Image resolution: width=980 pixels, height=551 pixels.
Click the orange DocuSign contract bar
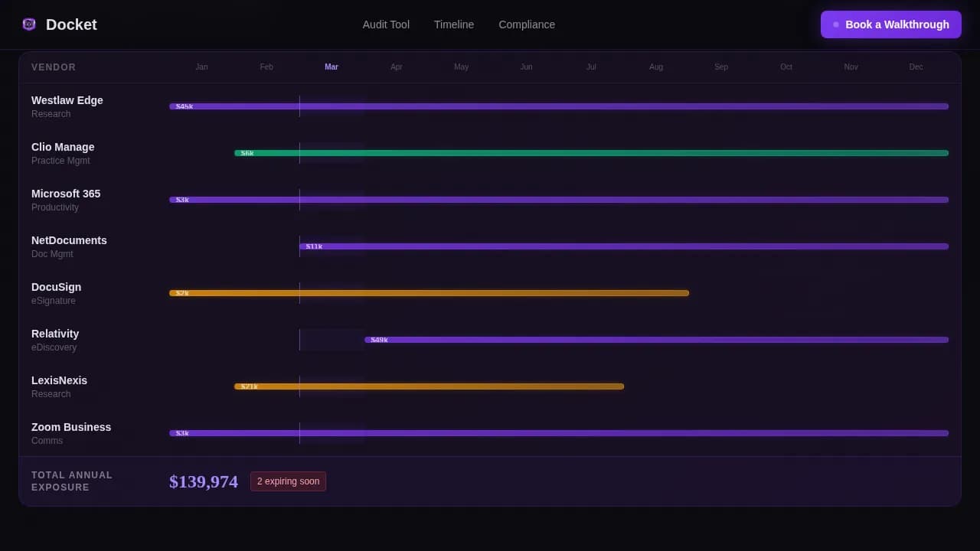pos(429,293)
